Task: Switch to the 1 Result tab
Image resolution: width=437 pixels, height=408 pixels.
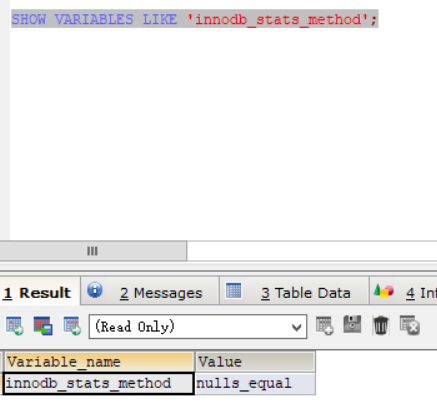Action: (x=40, y=291)
